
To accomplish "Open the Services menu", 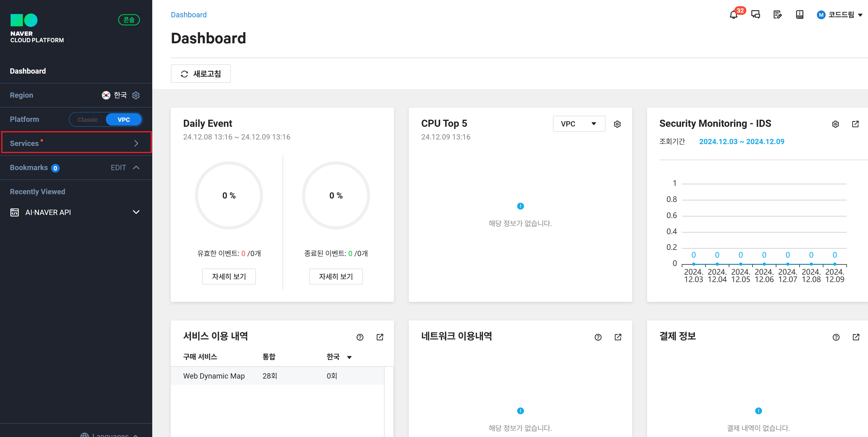I will [x=76, y=143].
